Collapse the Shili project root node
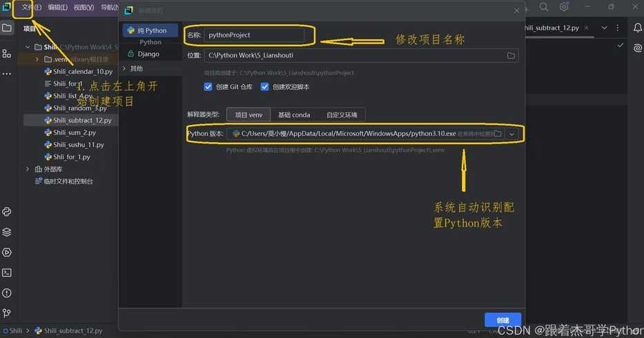 coord(28,47)
